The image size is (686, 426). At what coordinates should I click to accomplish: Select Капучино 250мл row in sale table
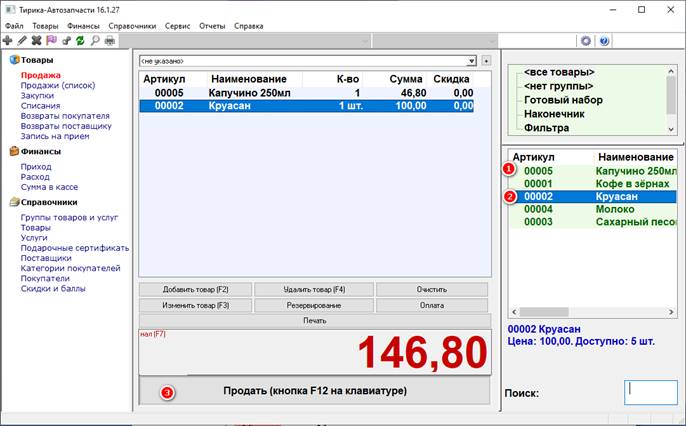[x=306, y=93]
